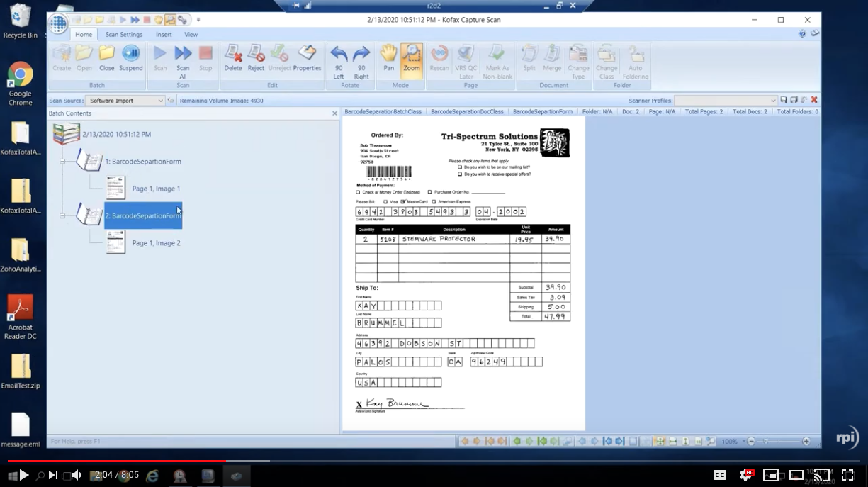Select Page 1, Image 1 thumbnail

pyautogui.click(x=115, y=188)
